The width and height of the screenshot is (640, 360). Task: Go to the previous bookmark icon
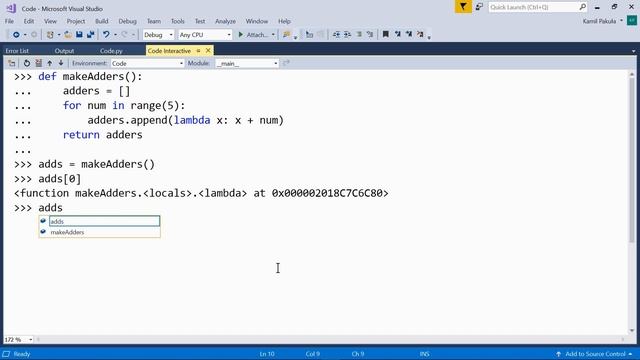pos(398,35)
